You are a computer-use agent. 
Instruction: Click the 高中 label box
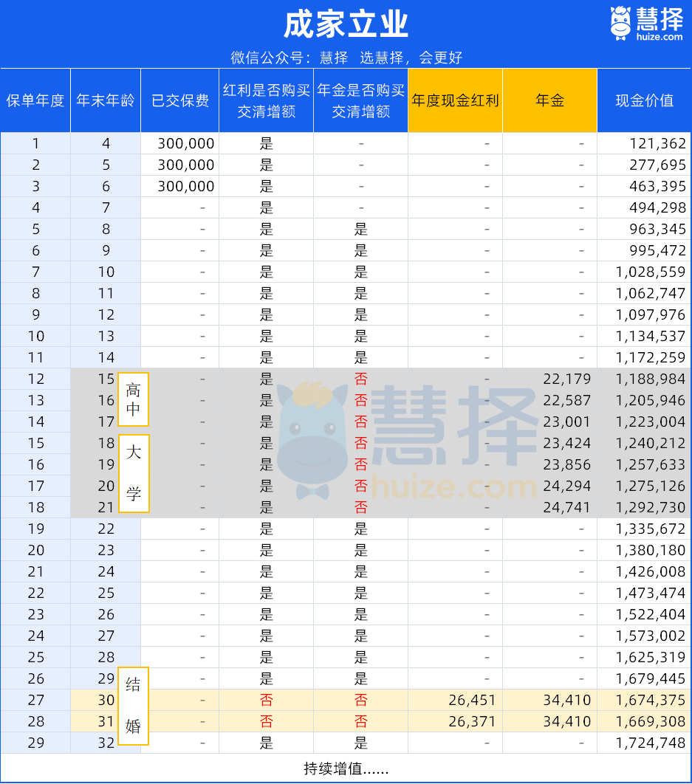pyautogui.click(x=133, y=399)
